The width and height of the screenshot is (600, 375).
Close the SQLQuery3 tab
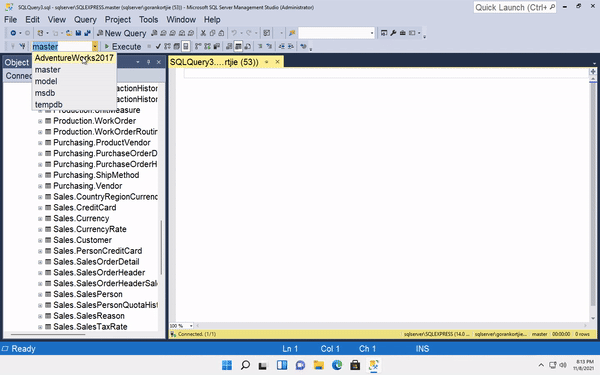point(277,62)
